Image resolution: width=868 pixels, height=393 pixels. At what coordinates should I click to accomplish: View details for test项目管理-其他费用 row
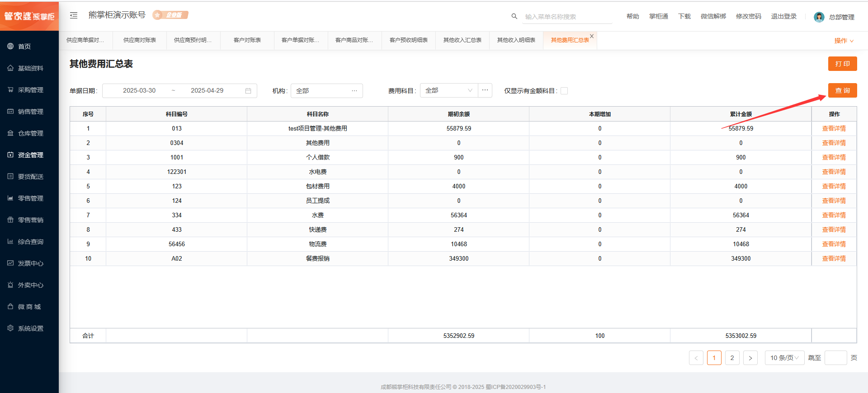coord(834,128)
